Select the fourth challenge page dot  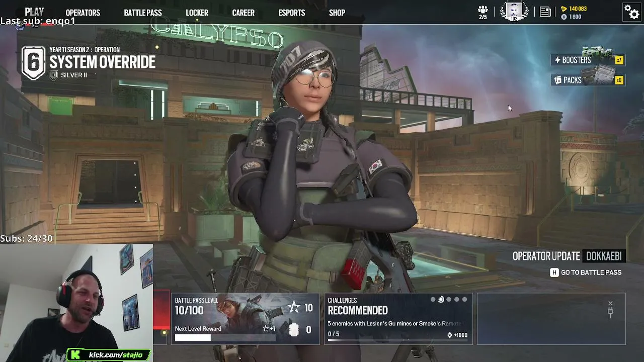click(x=457, y=300)
